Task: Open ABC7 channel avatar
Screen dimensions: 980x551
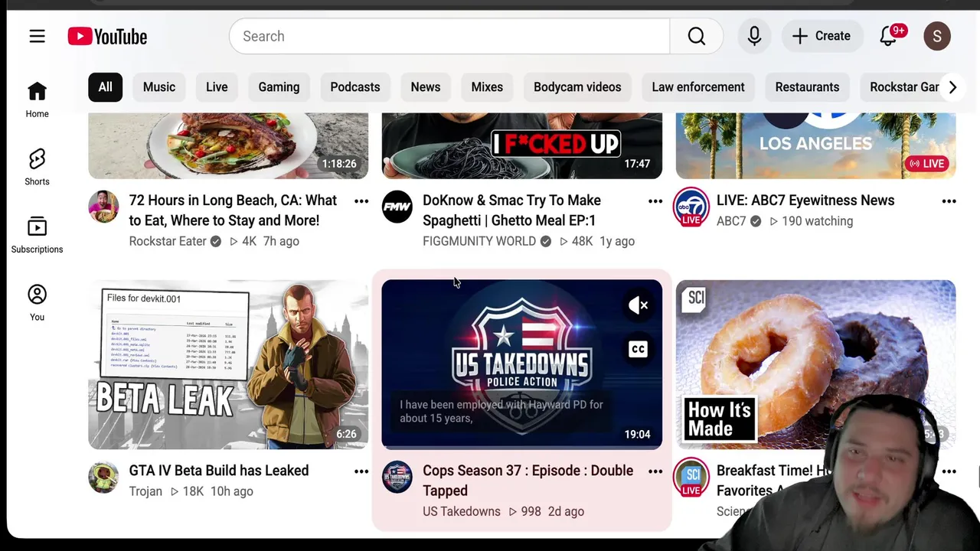Action: pyautogui.click(x=691, y=207)
